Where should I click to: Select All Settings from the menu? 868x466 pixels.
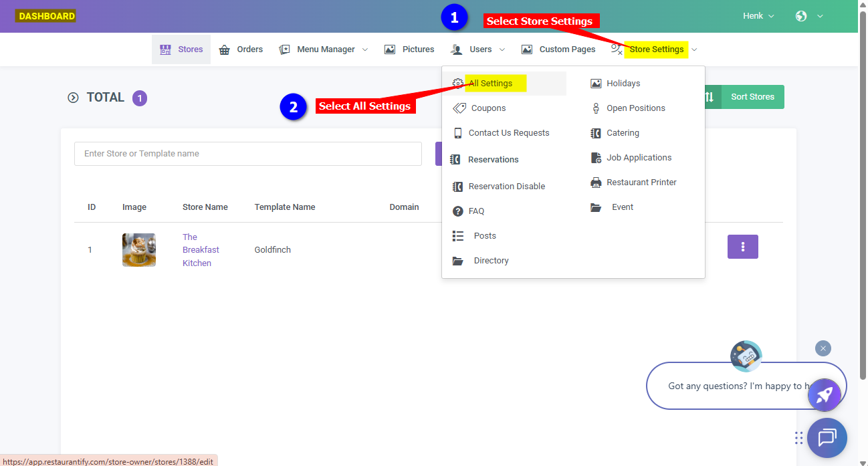[490, 84]
